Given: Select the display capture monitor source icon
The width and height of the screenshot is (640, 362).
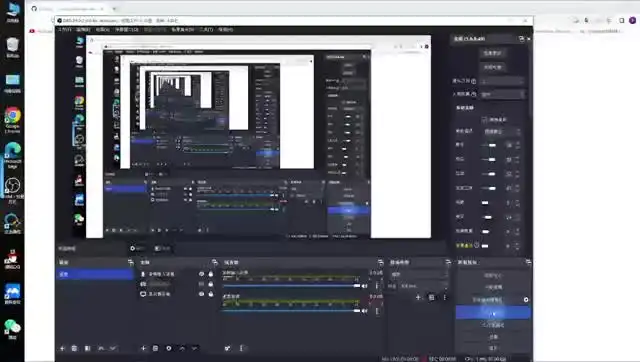Looking at the screenshot, I should pyautogui.click(x=143, y=294).
